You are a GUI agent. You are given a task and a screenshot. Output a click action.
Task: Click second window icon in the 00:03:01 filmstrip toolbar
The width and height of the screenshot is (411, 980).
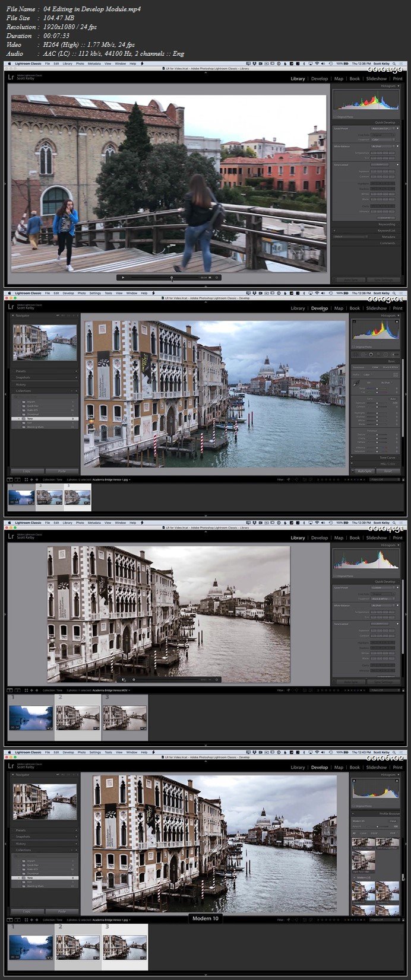pyautogui.click(x=18, y=479)
